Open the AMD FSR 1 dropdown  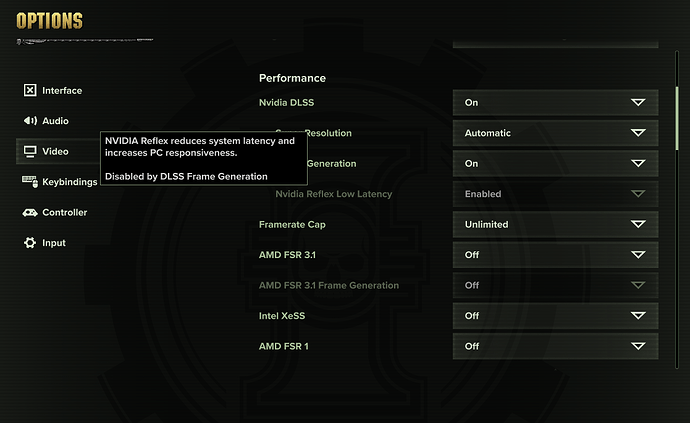tap(555, 346)
